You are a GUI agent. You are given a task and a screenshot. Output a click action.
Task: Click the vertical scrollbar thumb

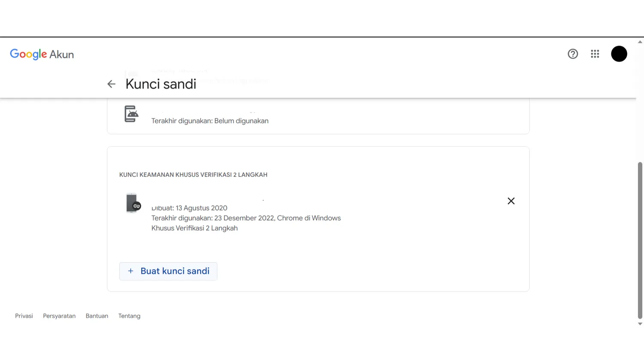pos(640,240)
